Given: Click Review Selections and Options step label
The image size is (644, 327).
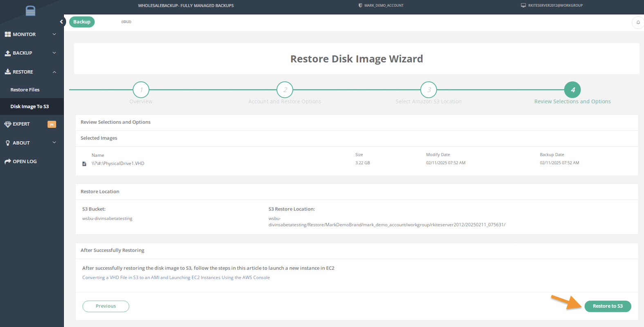Looking at the screenshot, I should point(572,101).
